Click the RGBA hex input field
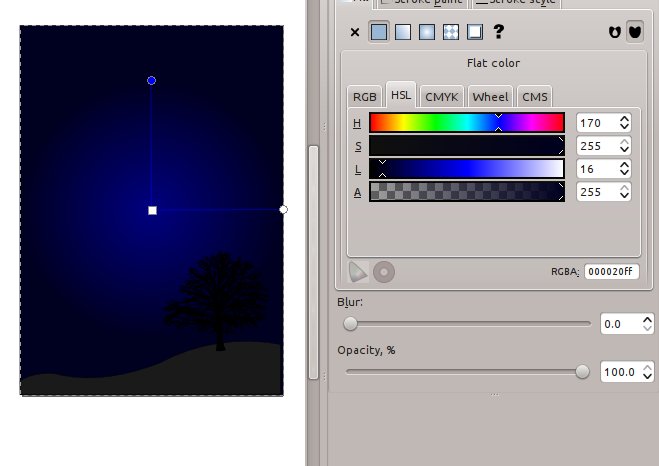The height and width of the screenshot is (466, 659). pos(612,272)
